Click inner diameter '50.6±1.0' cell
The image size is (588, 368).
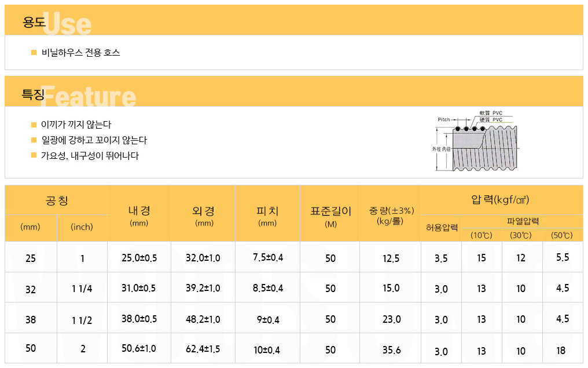pyautogui.click(x=138, y=348)
